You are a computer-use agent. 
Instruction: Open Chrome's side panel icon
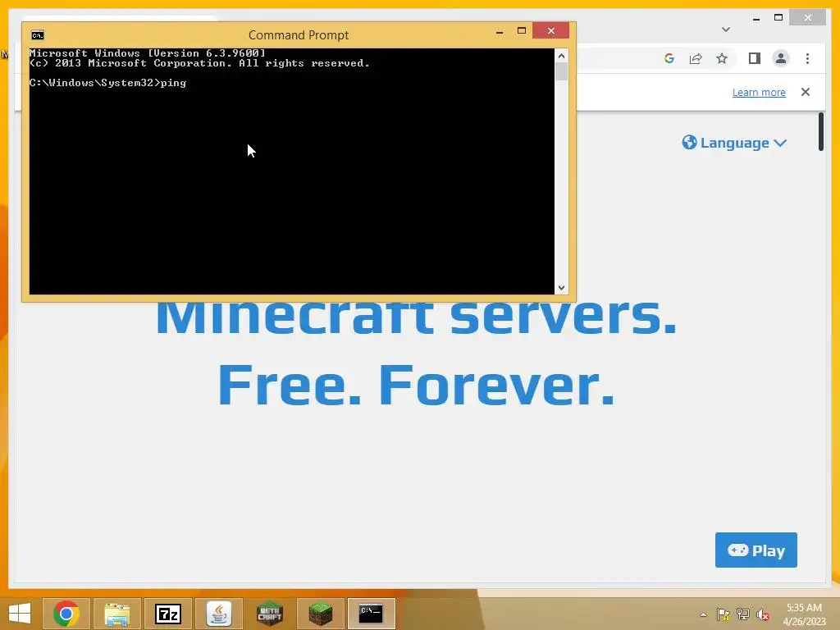(x=755, y=58)
